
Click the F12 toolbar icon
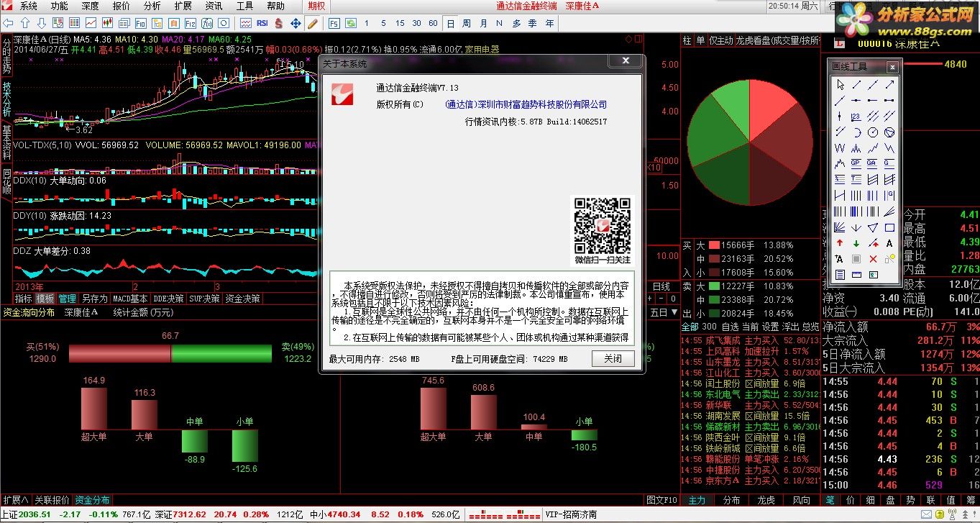point(190,23)
